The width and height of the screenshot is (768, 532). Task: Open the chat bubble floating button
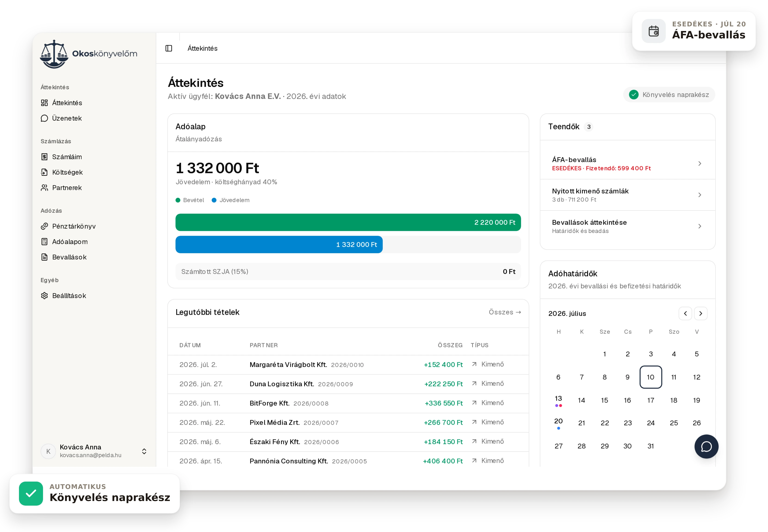pos(706,447)
